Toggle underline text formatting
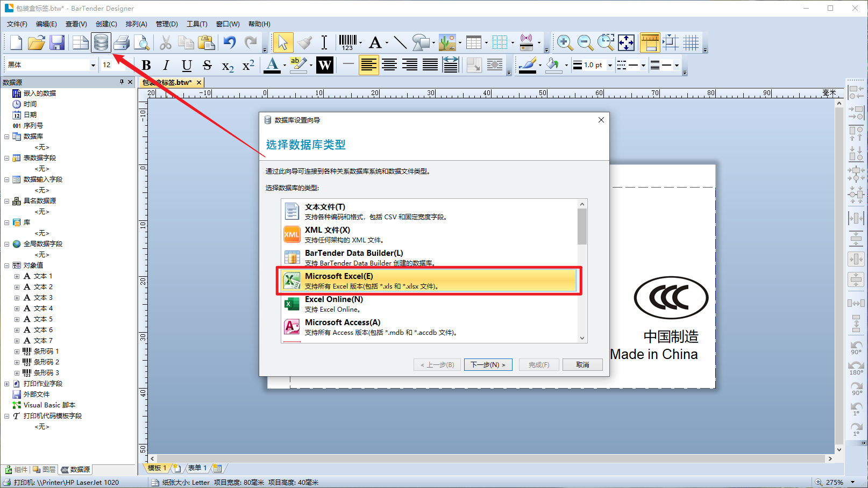This screenshot has height=488, width=868. (187, 65)
